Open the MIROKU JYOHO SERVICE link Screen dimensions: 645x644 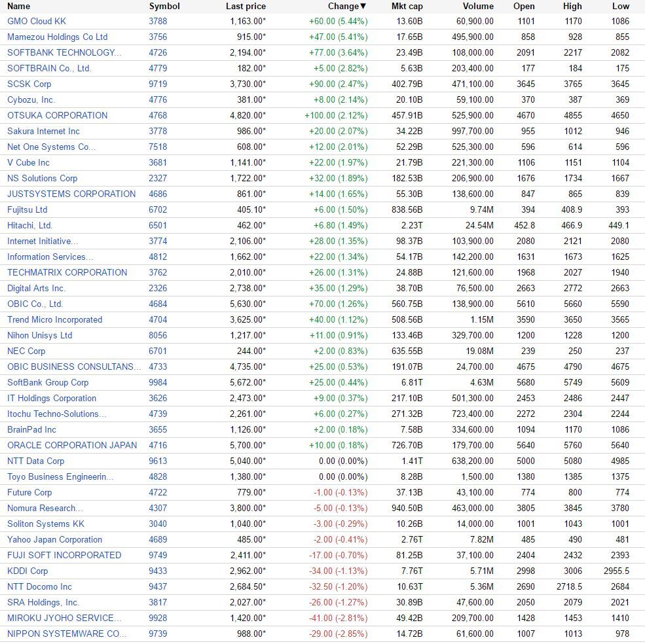[64, 618]
